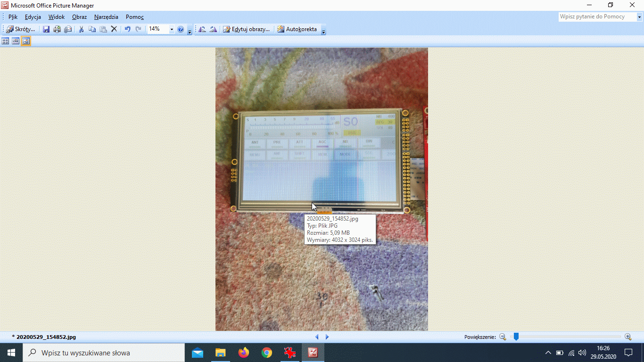Select Single Picture view button
644x362 pixels.
pyautogui.click(x=26, y=41)
